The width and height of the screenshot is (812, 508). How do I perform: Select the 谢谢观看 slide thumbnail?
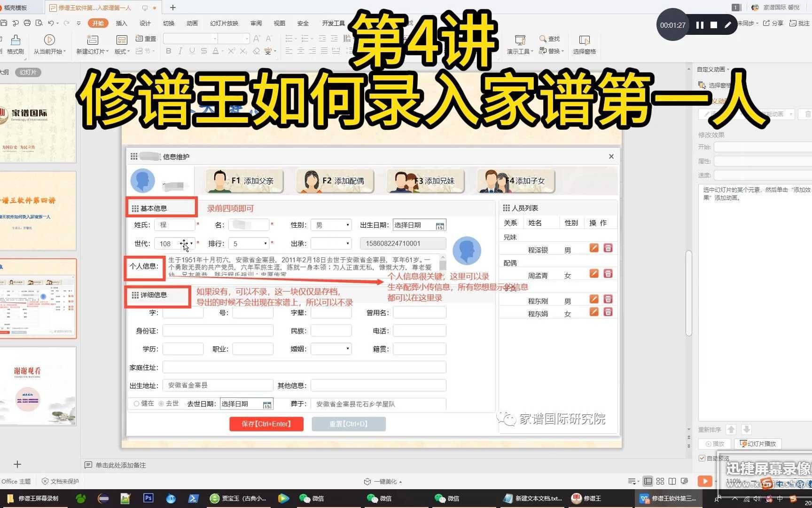38,386
